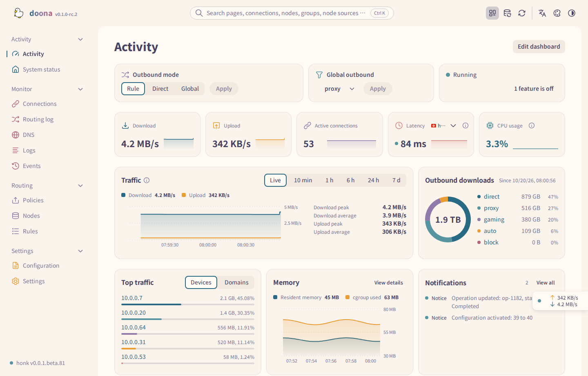
Task: Click the info icon beside Traffic heading
Action: pyautogui.click(x=147, y=180)
